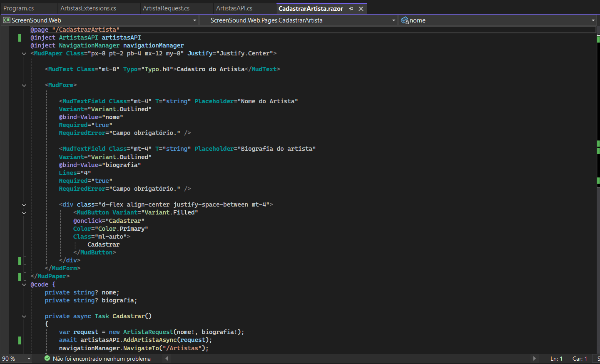
Task: Click the 'await artistasAPI.AddArtistaAsync' line
Action: [135, 340]
